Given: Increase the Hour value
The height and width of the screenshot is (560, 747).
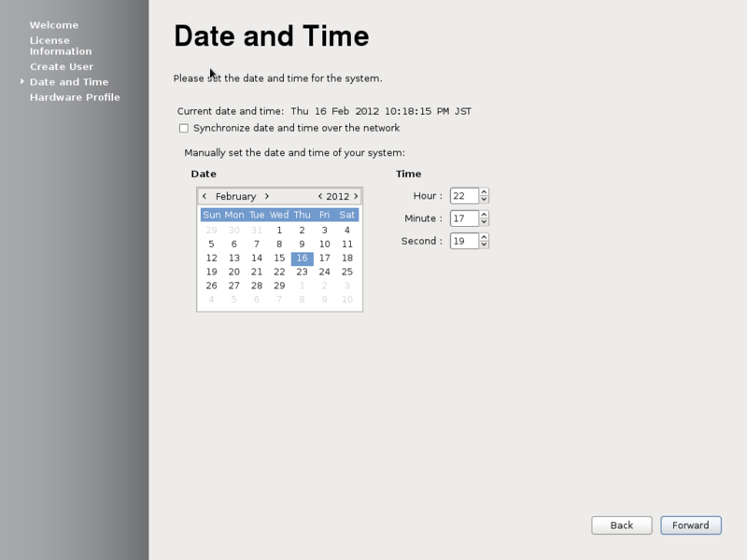Looking at the screenshot, I should [484, 192].
